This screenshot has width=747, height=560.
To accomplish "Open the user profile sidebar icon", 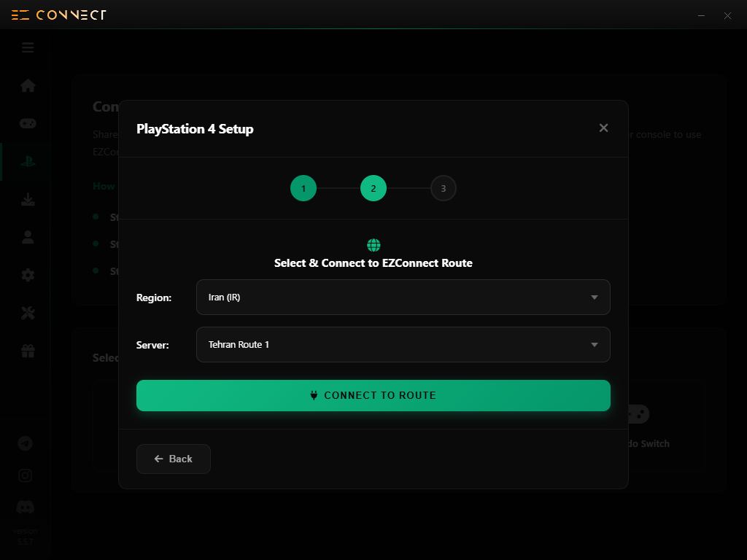I will click(28, 237).
